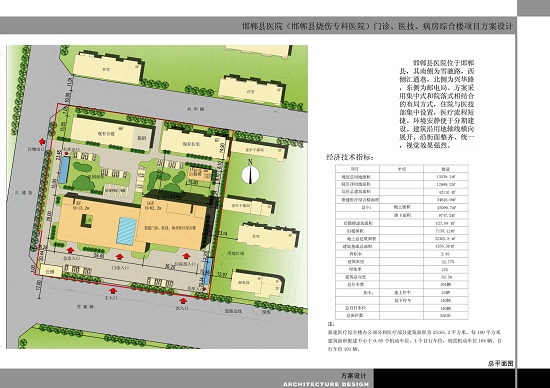Click the 项目 header cell of the table
Screen dimensions: 550x388
[357, 169]
